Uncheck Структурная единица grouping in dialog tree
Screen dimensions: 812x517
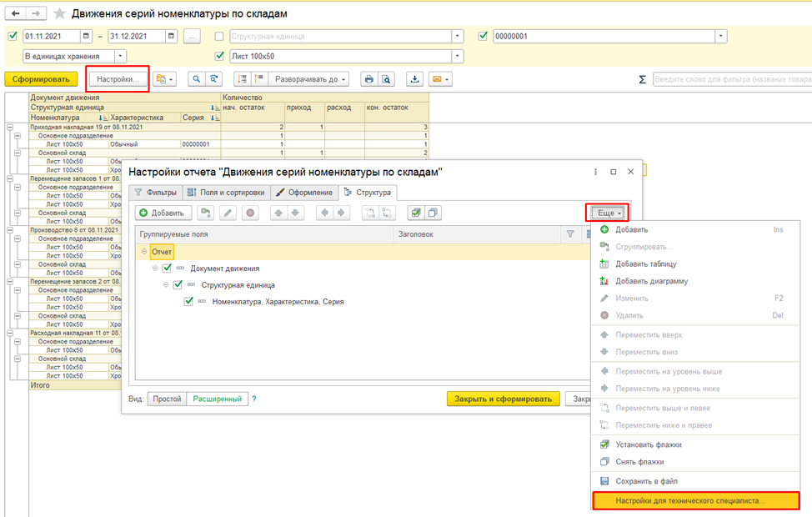178,285
